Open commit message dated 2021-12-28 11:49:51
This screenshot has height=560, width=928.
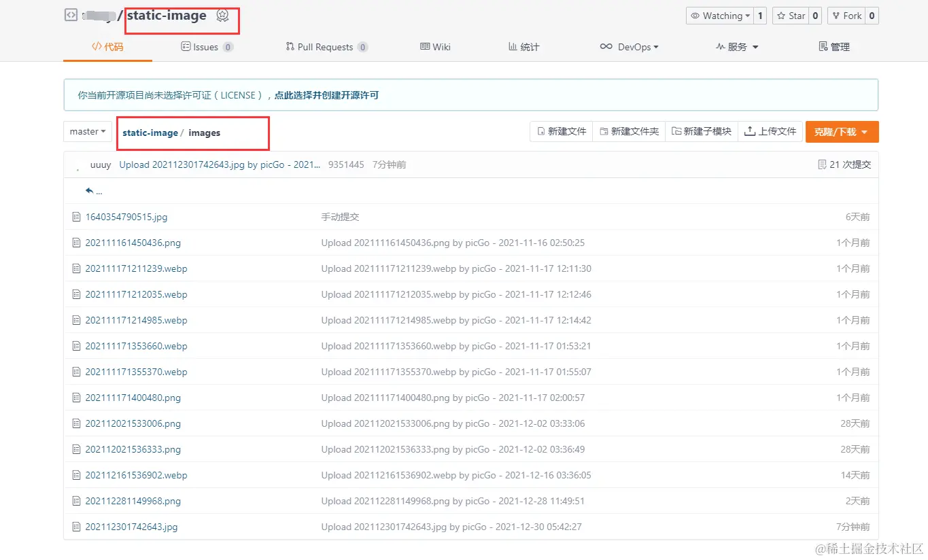tap(453, 501)
